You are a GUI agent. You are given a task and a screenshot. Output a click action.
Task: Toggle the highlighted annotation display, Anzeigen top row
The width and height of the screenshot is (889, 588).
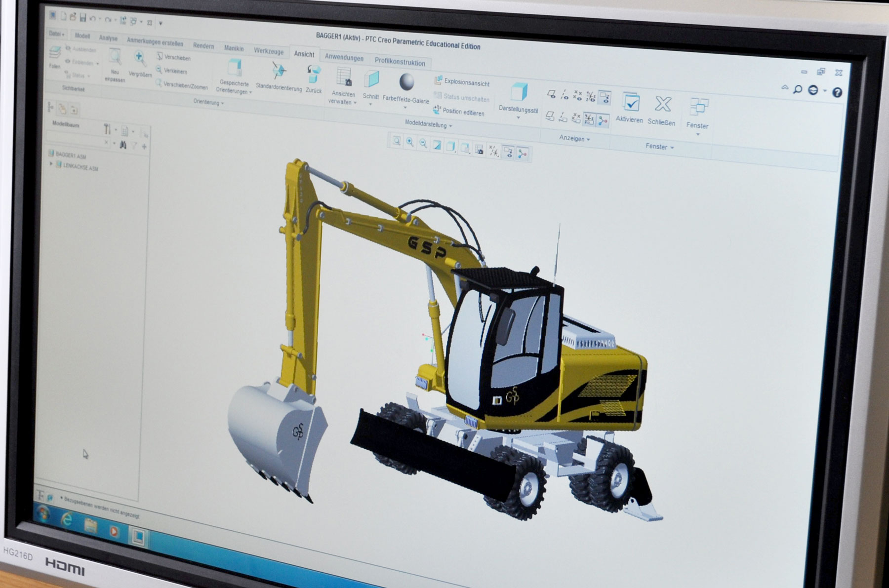coord(605,98)
